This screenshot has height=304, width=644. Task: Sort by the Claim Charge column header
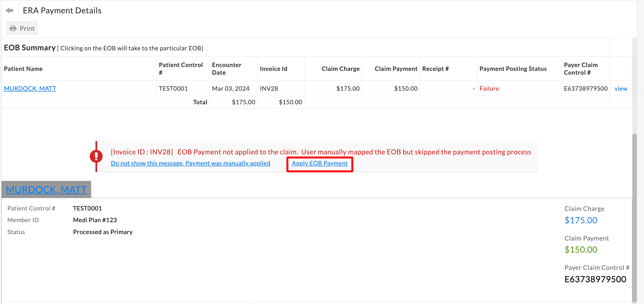341,68
